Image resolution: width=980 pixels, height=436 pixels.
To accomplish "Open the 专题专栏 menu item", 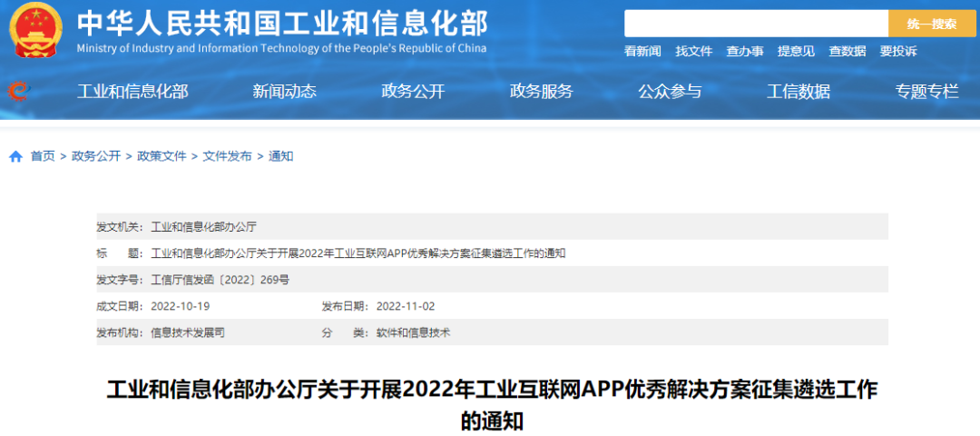I will pos(926,91).
